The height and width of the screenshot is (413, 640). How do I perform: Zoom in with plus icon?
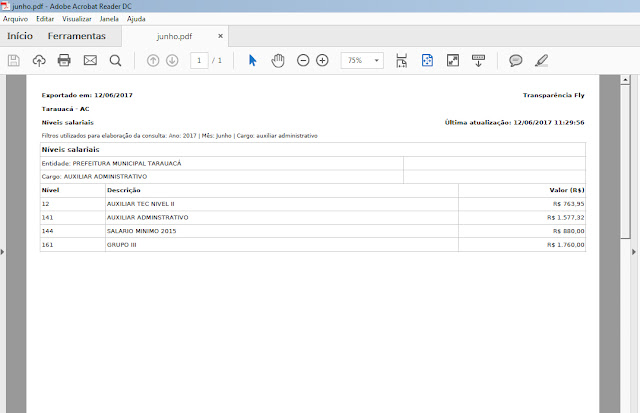click(x=322, y=60)
